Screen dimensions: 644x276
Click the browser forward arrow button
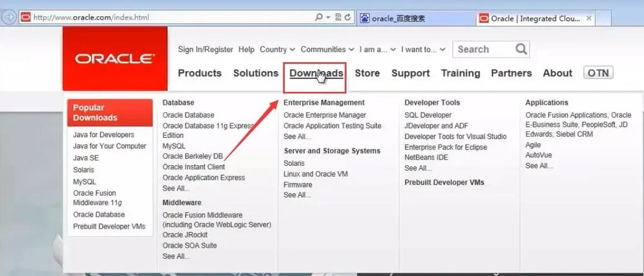8,17
